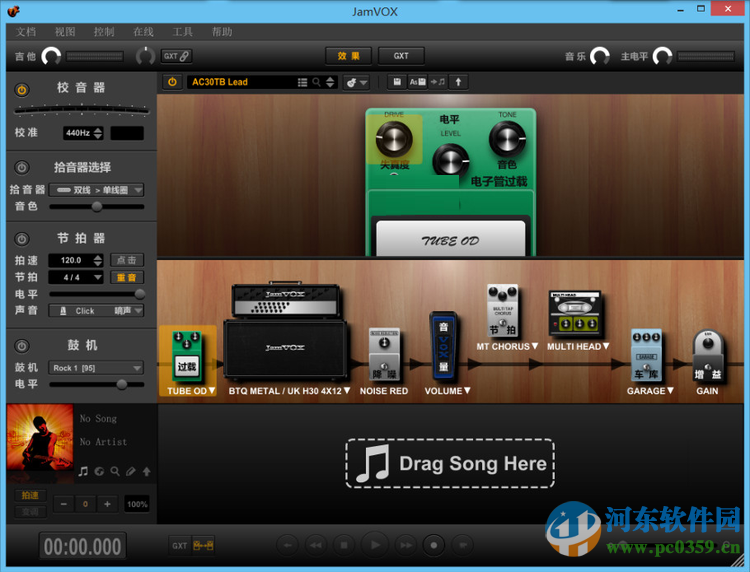750x572 pixels.
Task: Open the guitar type dropdown
Action: point(356,82)
